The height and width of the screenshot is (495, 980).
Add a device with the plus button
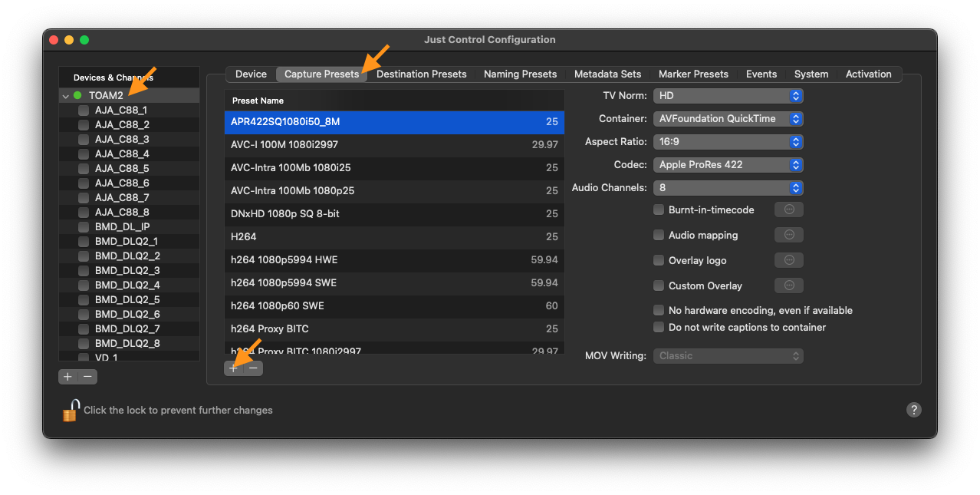(x=68, y=377)
